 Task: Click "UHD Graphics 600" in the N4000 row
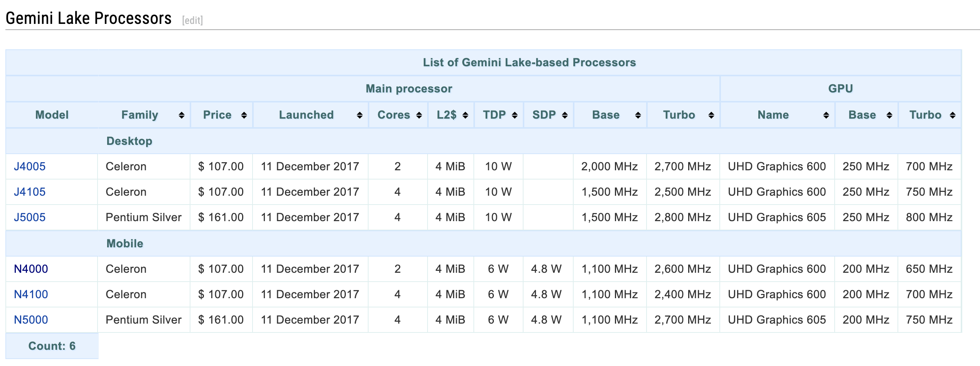coord(777,269)
